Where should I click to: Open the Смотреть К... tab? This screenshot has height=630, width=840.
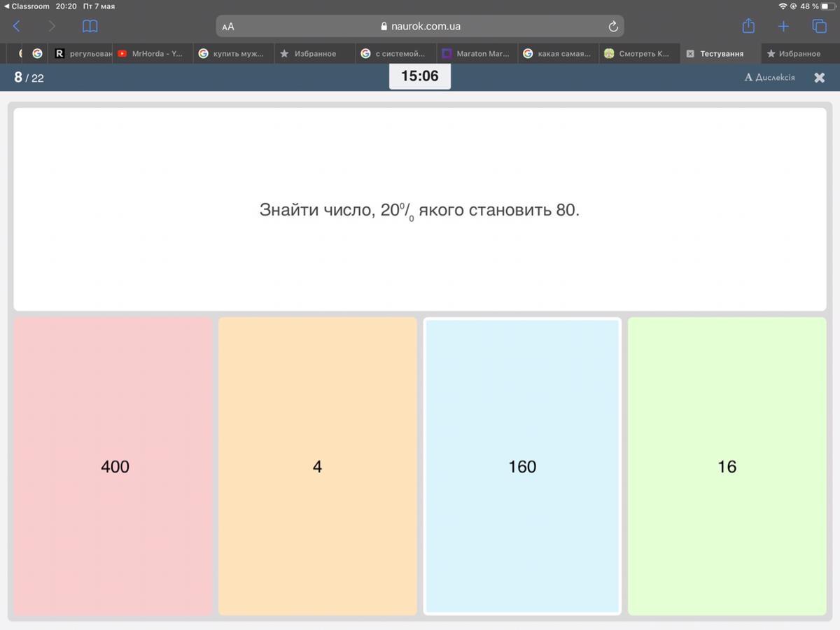(638, 54)
